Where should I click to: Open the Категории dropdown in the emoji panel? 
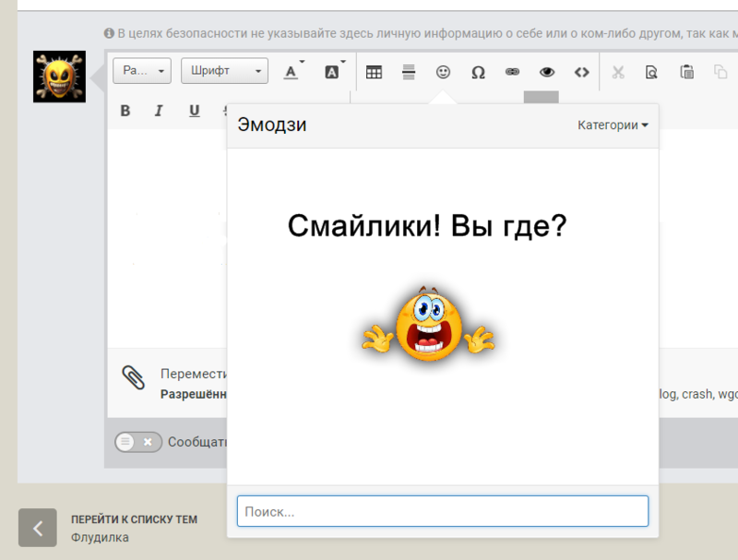(x=612, y=125)
